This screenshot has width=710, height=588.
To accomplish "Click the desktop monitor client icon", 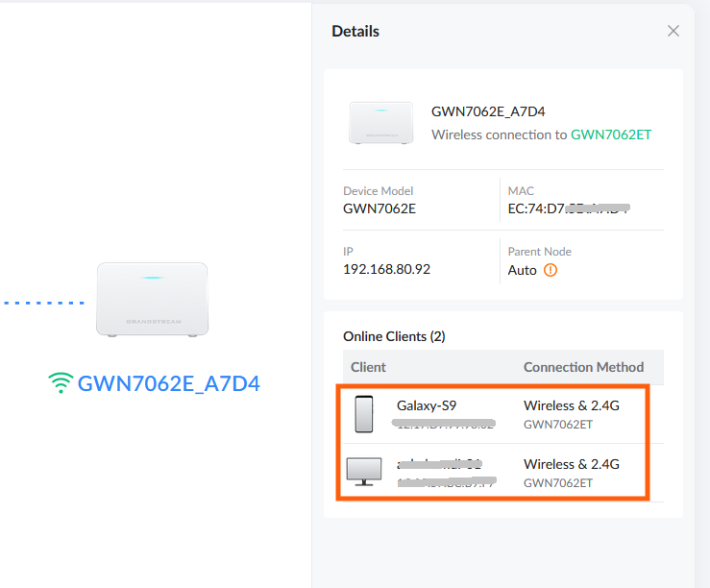I will 364,472.
